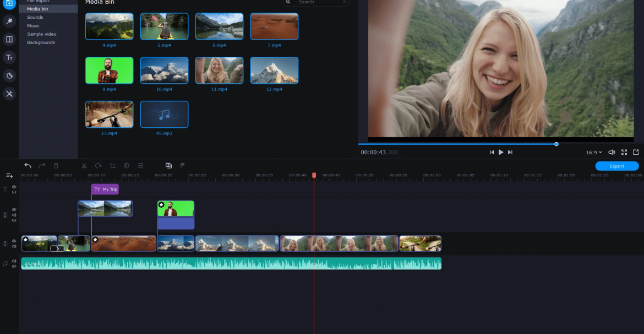Redo the last undone action
Image resolution: width=644 pixels, height=334 pixels.
(41, 166)
